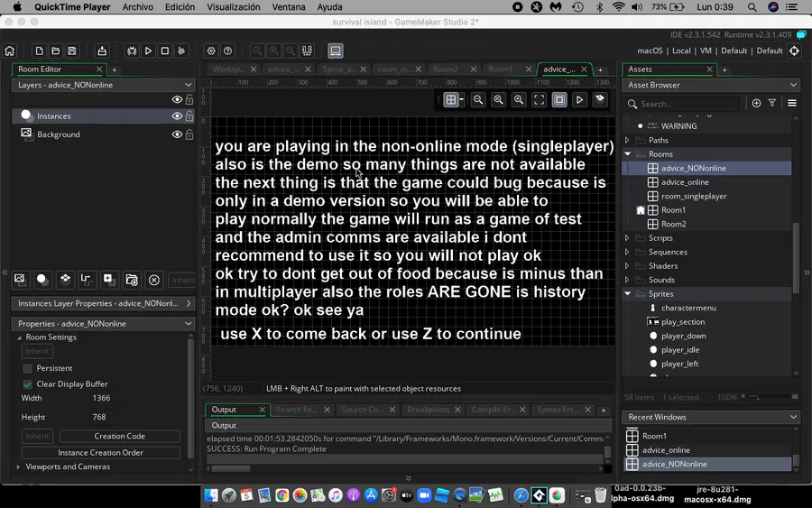The width and height of the screenshot is (812, 508).
Task: Open the Asset Browser hamburger menu
Action: coord(792,103)
